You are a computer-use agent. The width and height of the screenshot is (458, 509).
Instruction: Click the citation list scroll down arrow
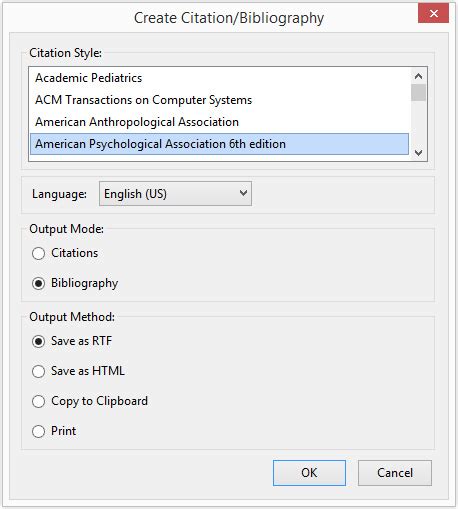click(418, 153)
